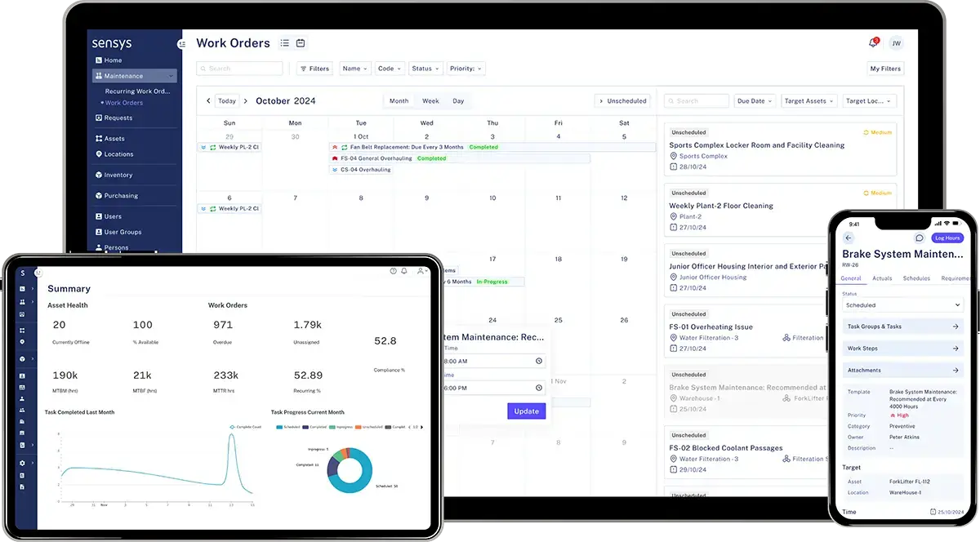980x542 pixels.
Task: Expand the Priority filter dropdown
Action: tap(465, 69)
